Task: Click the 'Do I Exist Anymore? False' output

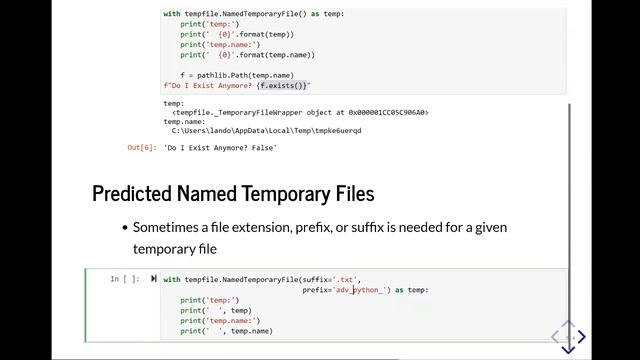Action: (x=220, y=148)
